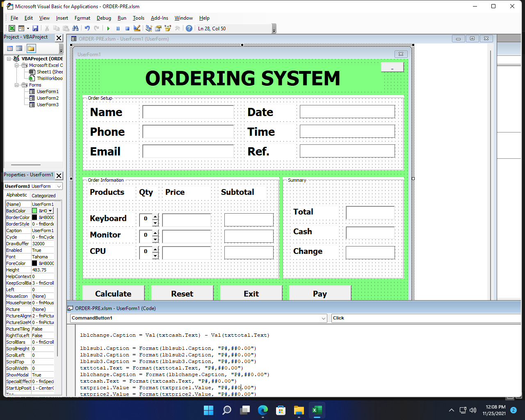Open the Tools menu
The height and width of the screenshot is (420, 525).
tap(139, 18)
